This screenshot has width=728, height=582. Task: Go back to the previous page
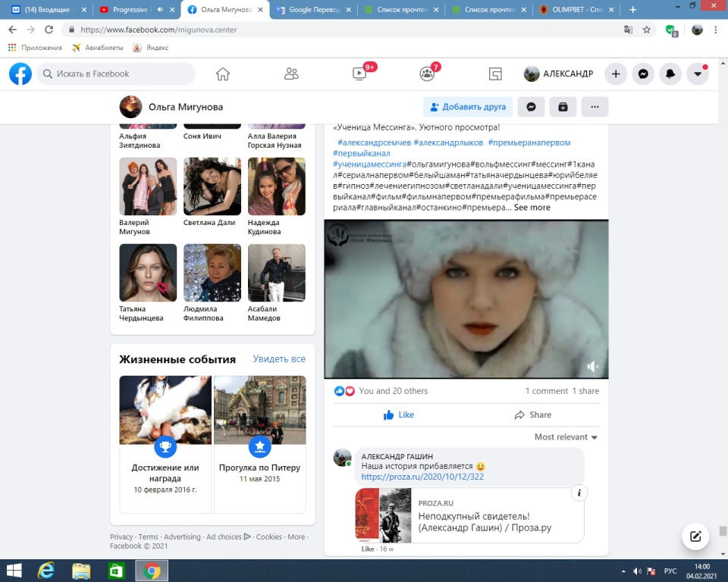(x=13, y=30)
